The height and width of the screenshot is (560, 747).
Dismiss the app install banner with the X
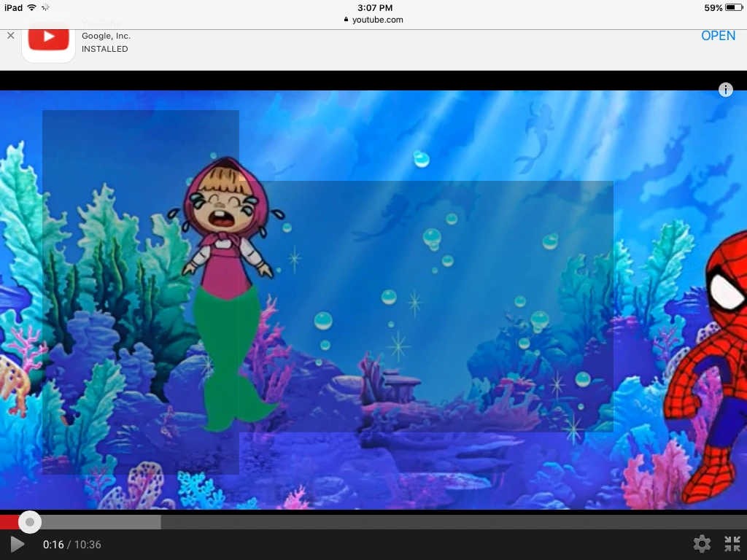tap(10, 34)
